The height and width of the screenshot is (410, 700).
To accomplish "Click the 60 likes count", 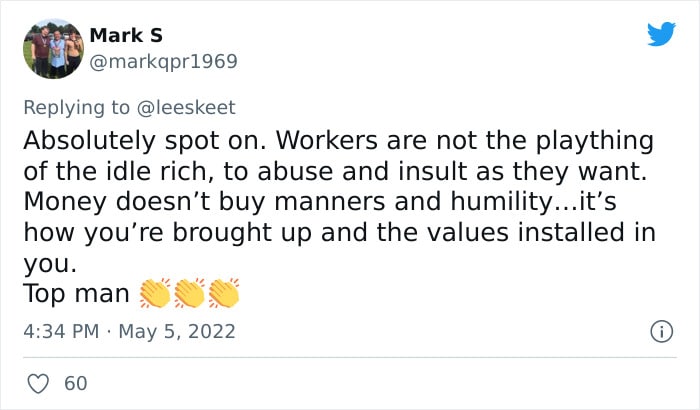I will (x=75, y=384).
